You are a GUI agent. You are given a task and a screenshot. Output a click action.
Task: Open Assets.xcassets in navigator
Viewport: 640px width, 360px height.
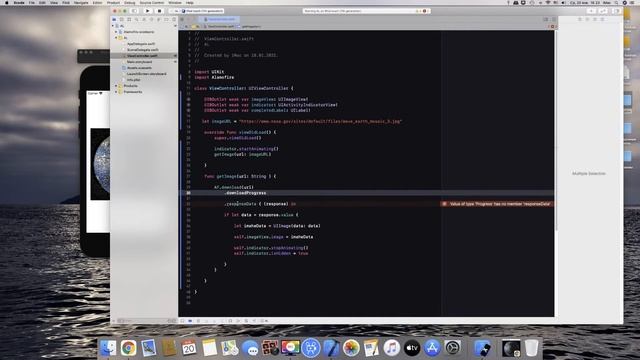(139, 68)
